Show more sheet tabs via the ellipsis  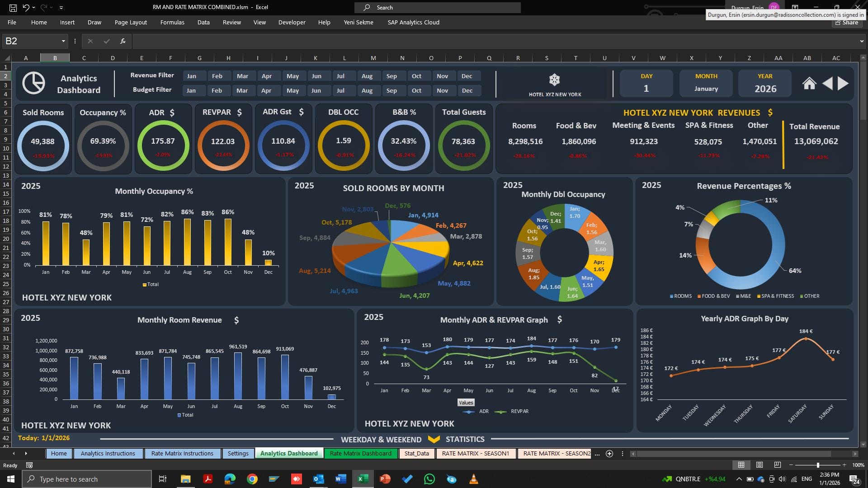(x=597, y=454)
